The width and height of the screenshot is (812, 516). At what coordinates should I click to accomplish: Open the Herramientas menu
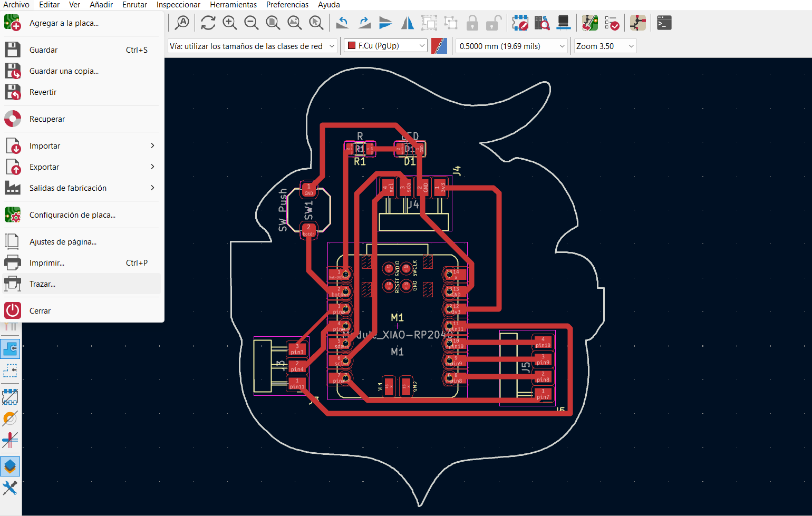click(234, 5)
